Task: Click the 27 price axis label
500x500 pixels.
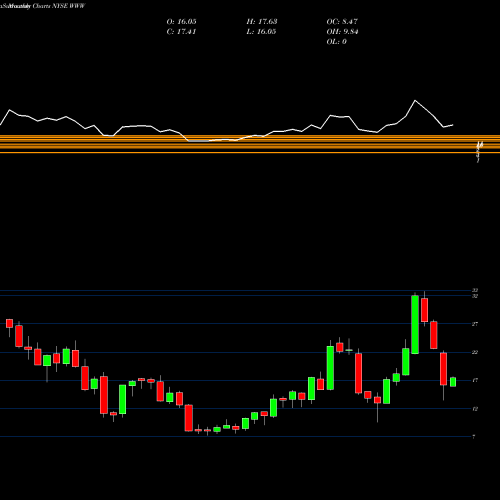Action: click(475, 324)
